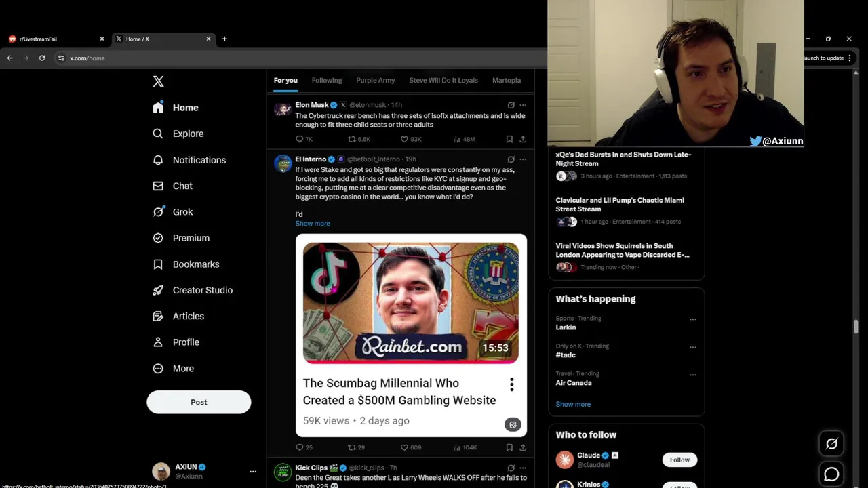Bookmark Elon Musk's post
The image size is (868, 488).
[509, 139]
